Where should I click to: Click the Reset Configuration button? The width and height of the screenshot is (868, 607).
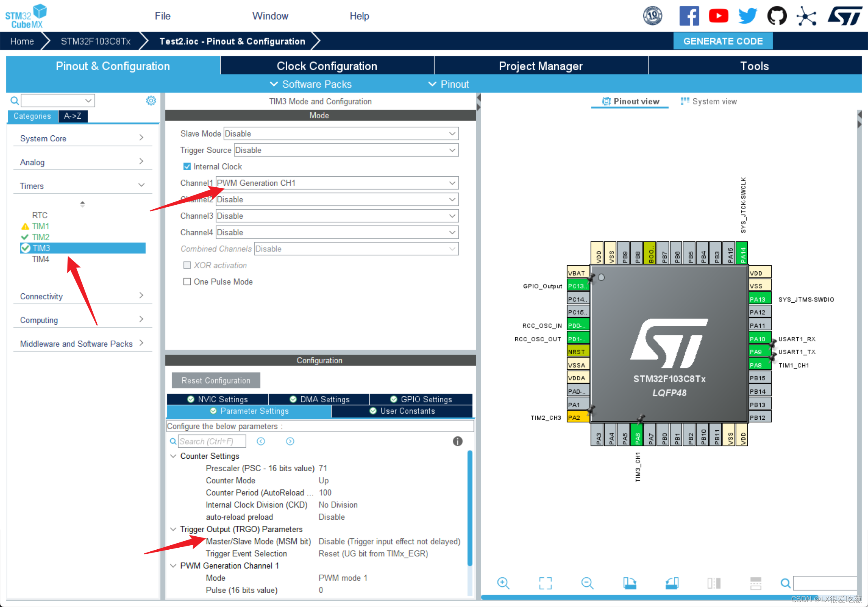pos(216,380)
